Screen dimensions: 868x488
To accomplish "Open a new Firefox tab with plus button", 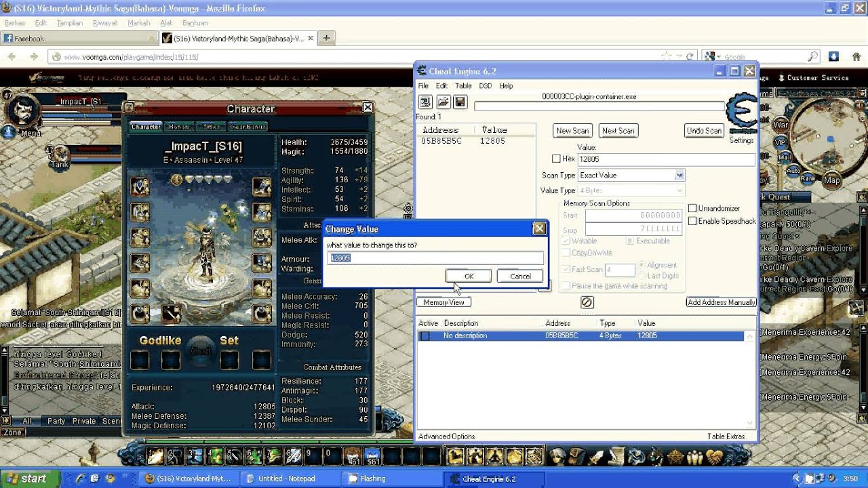I will click(326, 38).
